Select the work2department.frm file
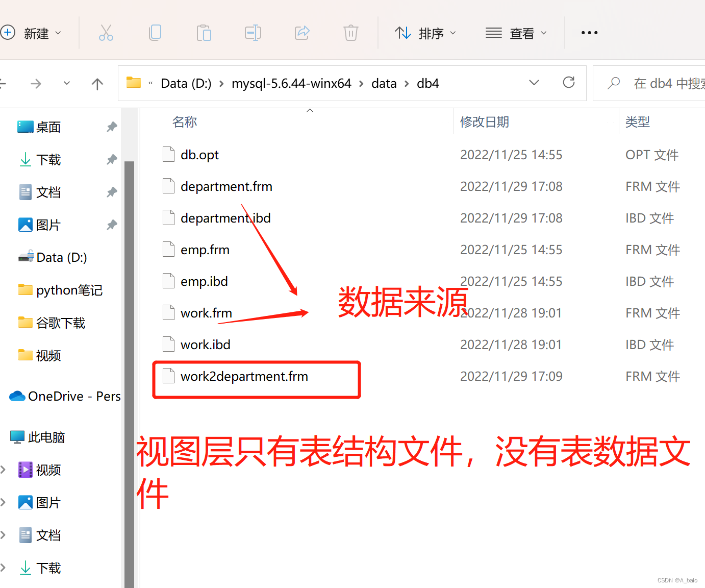This screenshot has height=588, width=705. (244, 376)
